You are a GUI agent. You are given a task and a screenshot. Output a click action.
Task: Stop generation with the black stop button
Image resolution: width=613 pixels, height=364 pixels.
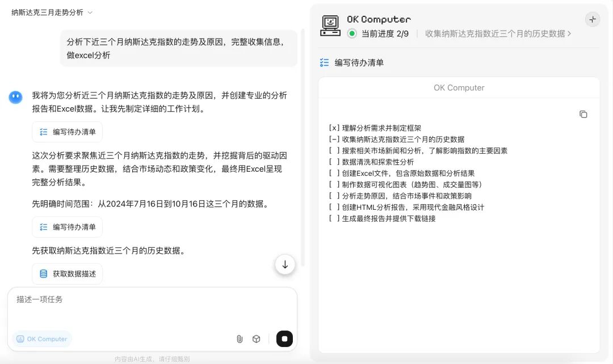pos(284,338)
